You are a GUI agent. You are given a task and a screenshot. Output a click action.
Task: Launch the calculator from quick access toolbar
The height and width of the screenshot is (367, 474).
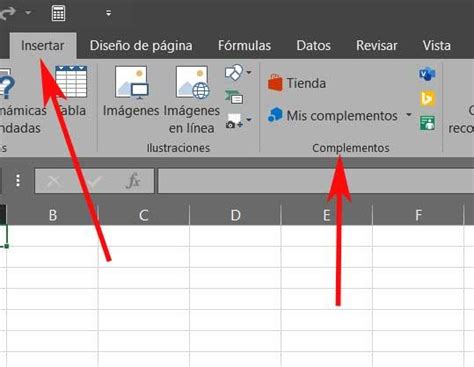click(x=58, y=13)
